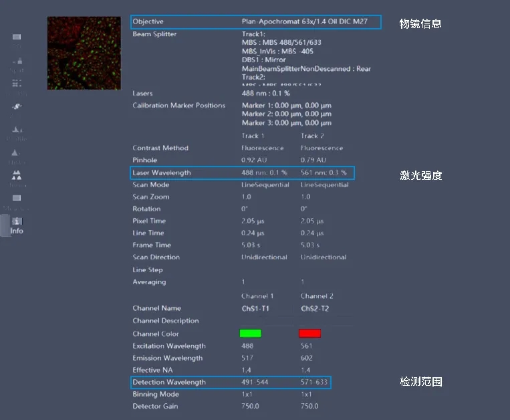Switch to the Split view tab

tap(17, 64)
